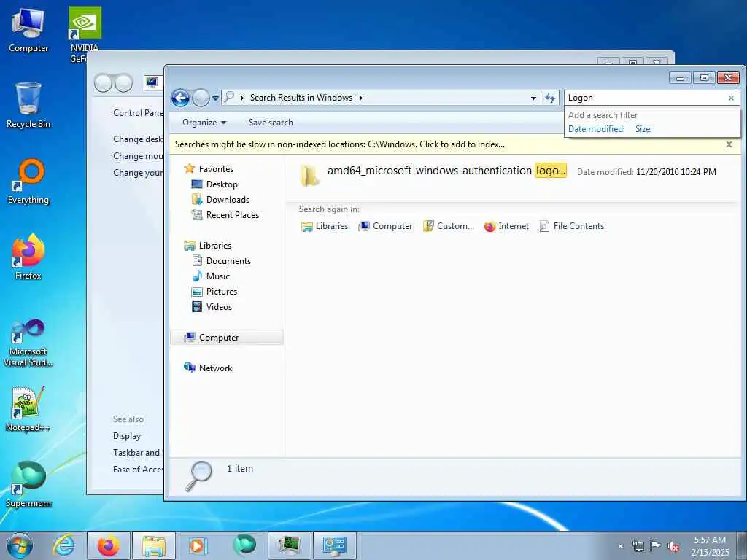Clear the Logon search text
This screenshot has height=560, width=747.
click(x=731, y=98)
